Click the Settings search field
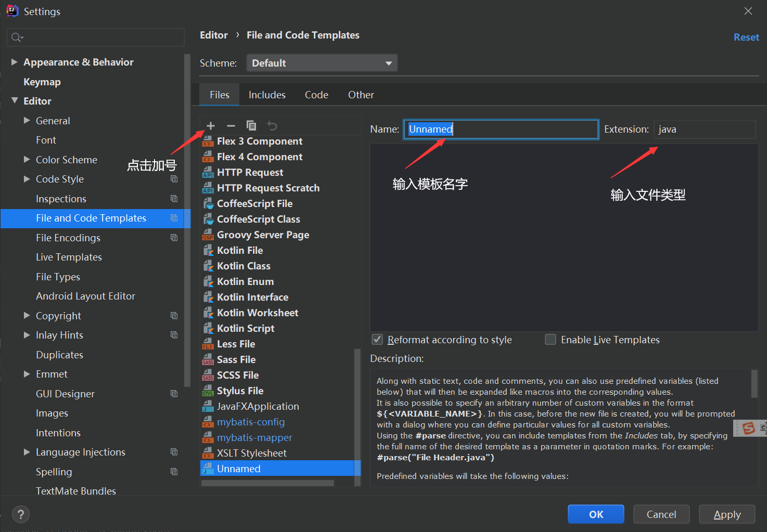The width and height of the screenshot is (767, 532). [96, 37]
